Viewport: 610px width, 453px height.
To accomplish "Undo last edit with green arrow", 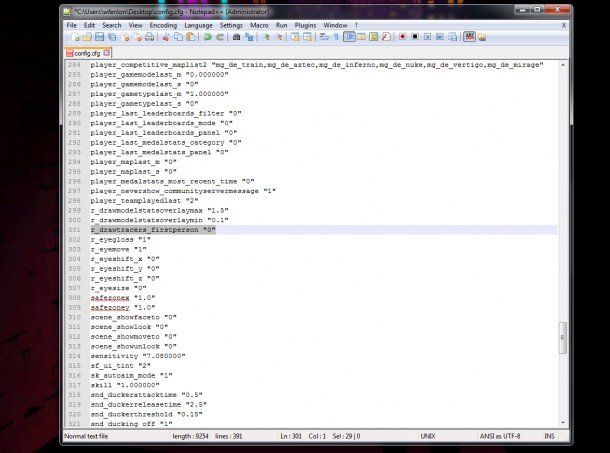I will [x=207, y=37].
